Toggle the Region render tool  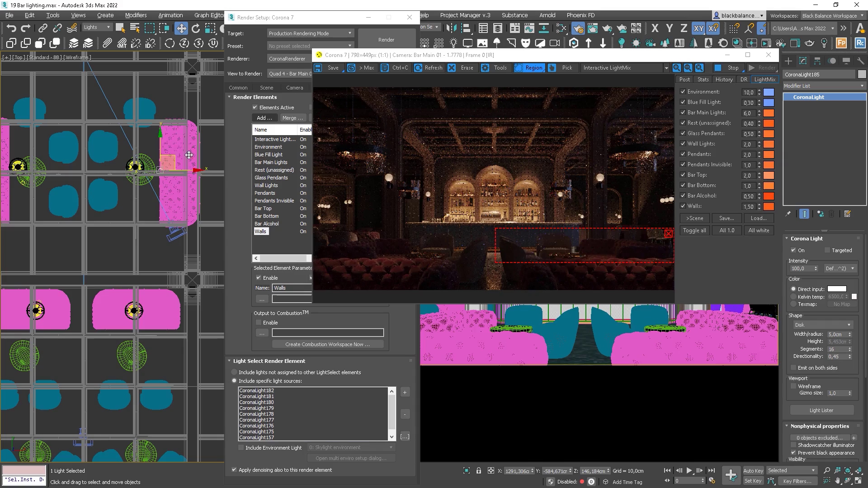point(528,68)
